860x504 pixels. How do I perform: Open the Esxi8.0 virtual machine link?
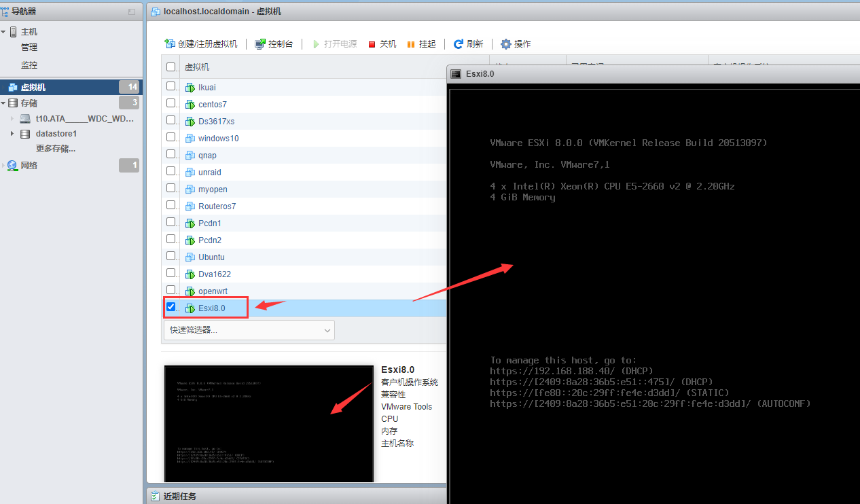[212, 308]
